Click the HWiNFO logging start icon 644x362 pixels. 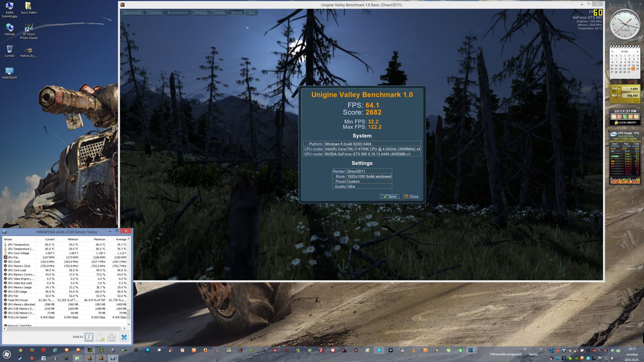tap(100, 337)
